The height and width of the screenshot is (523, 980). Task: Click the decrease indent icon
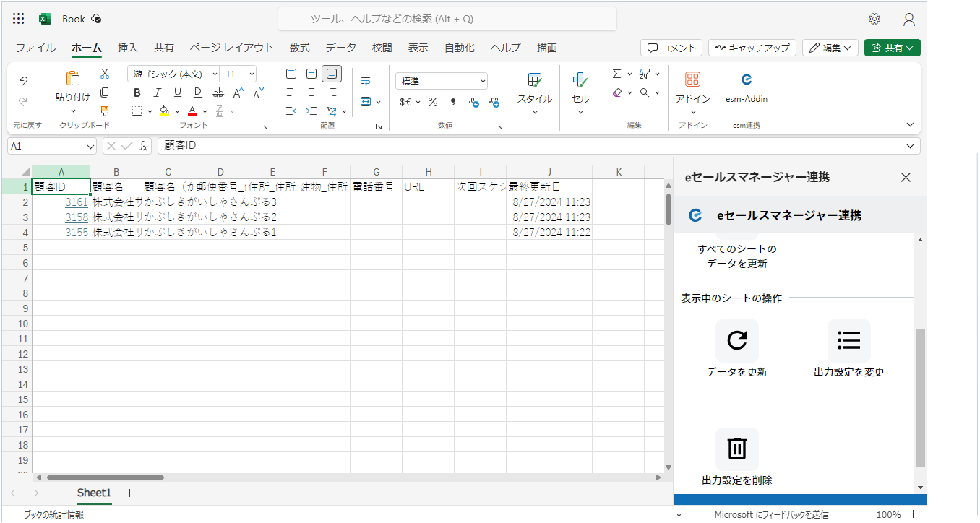pos(291,111)
